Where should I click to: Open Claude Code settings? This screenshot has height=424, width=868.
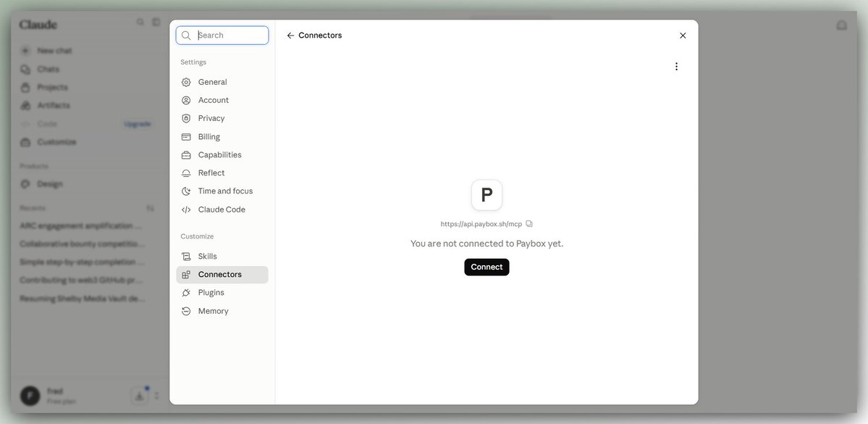point(222,209)
